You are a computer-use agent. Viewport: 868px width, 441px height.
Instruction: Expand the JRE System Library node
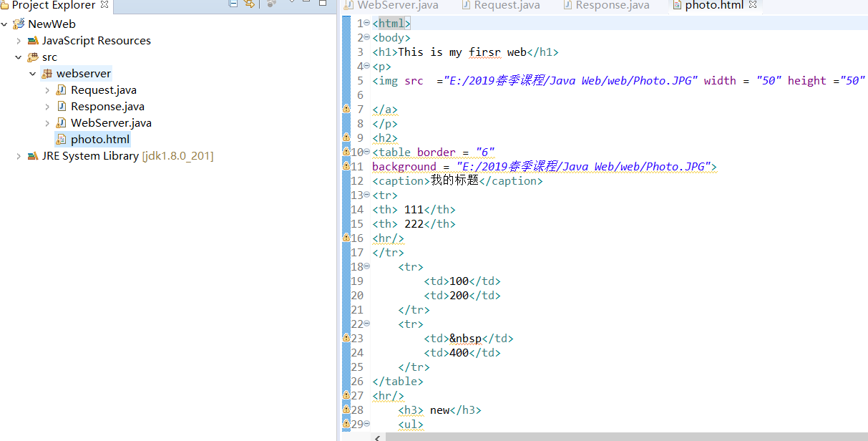[19, 156]
